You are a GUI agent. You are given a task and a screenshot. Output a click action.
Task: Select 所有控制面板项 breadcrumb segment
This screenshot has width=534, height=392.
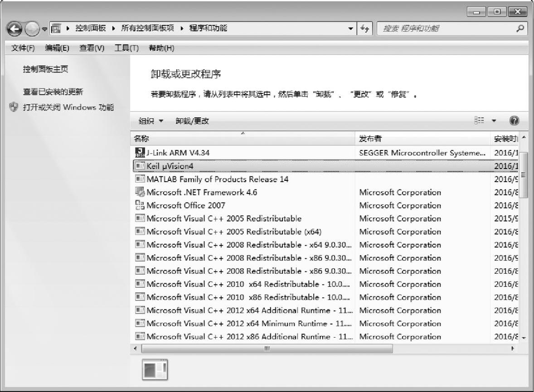tap(147, 28)
